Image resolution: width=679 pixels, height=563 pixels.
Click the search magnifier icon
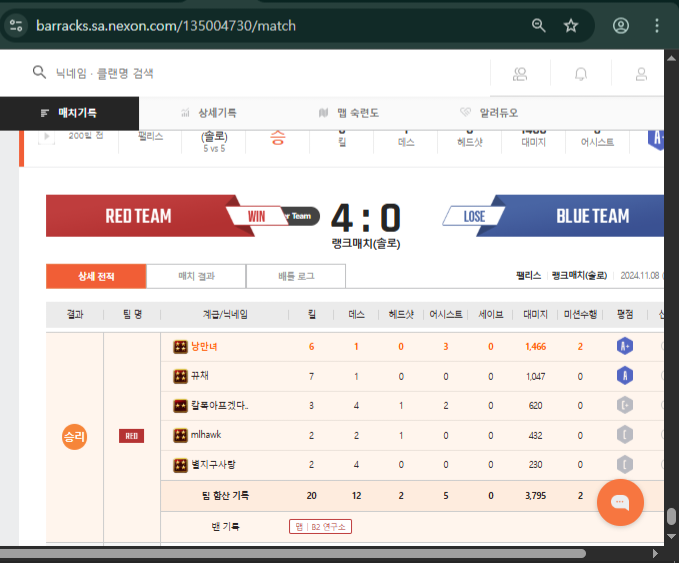coord(40,72)
